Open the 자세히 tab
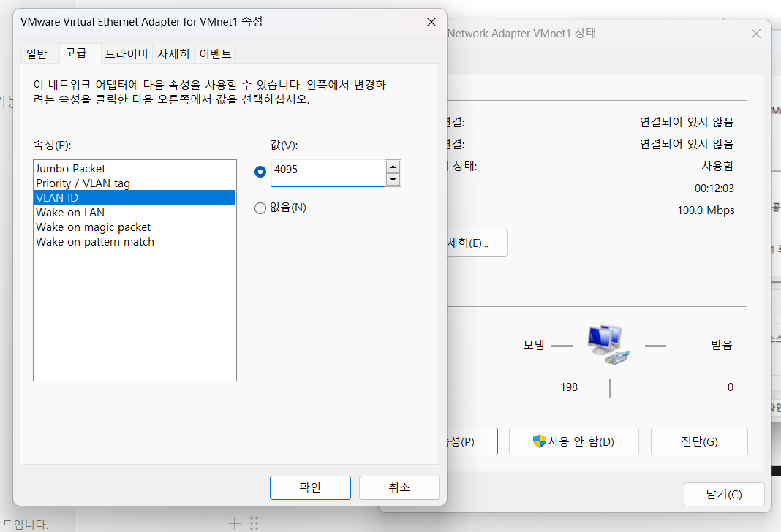This screenshot has width=781, height=532. tap(173, 54)
